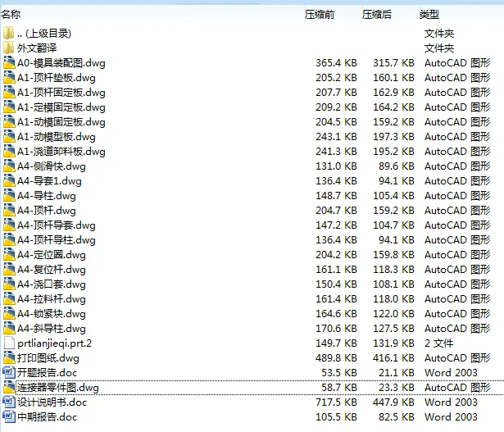Click the 717.5 KB original size value

point(336,402)
